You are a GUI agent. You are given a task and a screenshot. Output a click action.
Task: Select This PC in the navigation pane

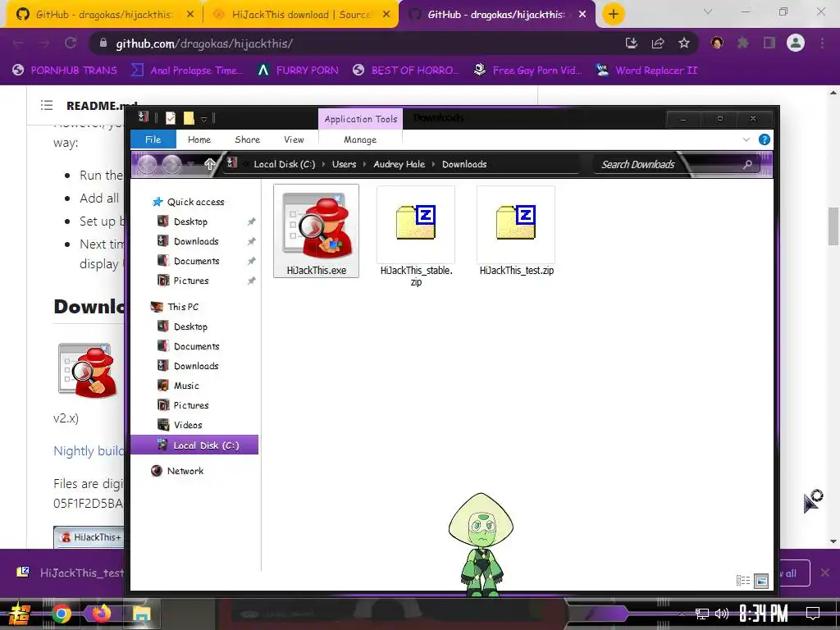[182, 307]
